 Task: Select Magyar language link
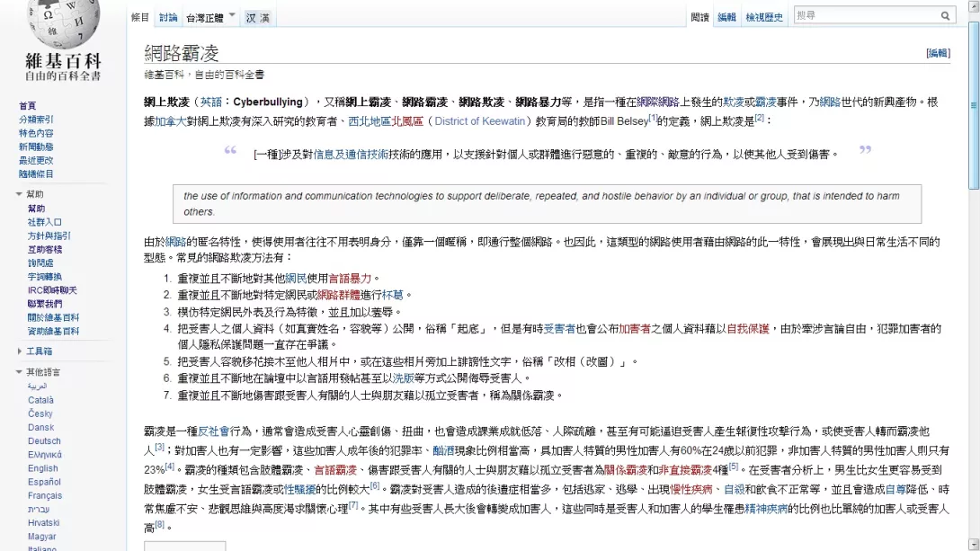(42, 537)
